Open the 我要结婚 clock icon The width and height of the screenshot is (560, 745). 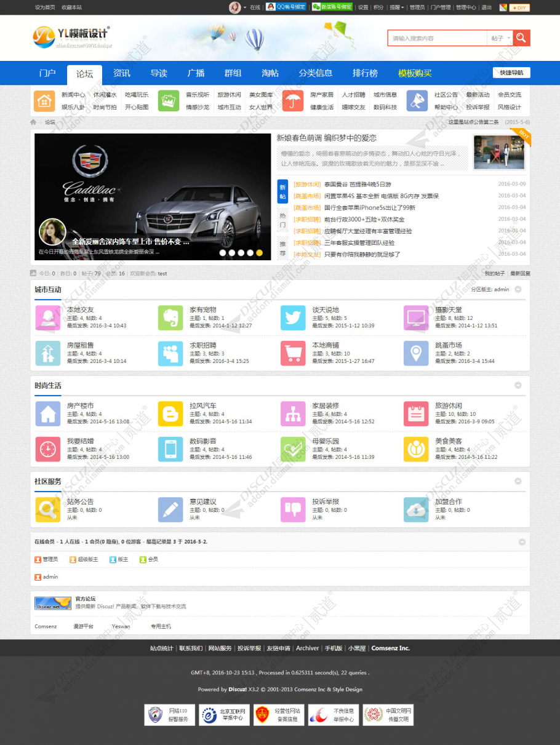click(47, 449)
